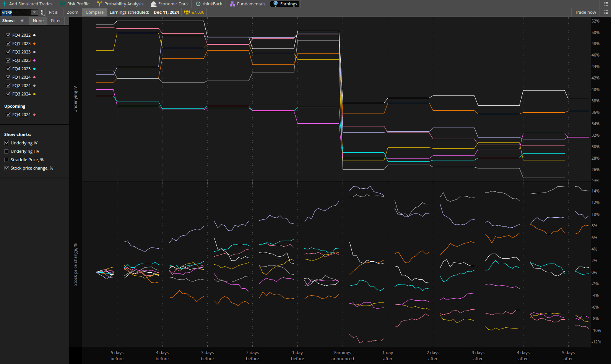This screenshot has width=611, height=364.
Task: Click the Upcoming section heading
Action: (x=15, y=106)
